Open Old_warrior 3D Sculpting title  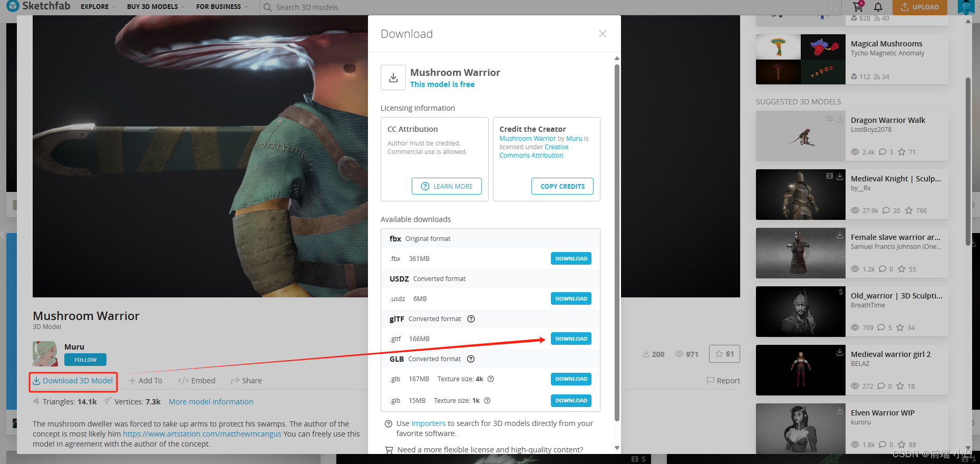pyautogui.click(x=896, y=296)
